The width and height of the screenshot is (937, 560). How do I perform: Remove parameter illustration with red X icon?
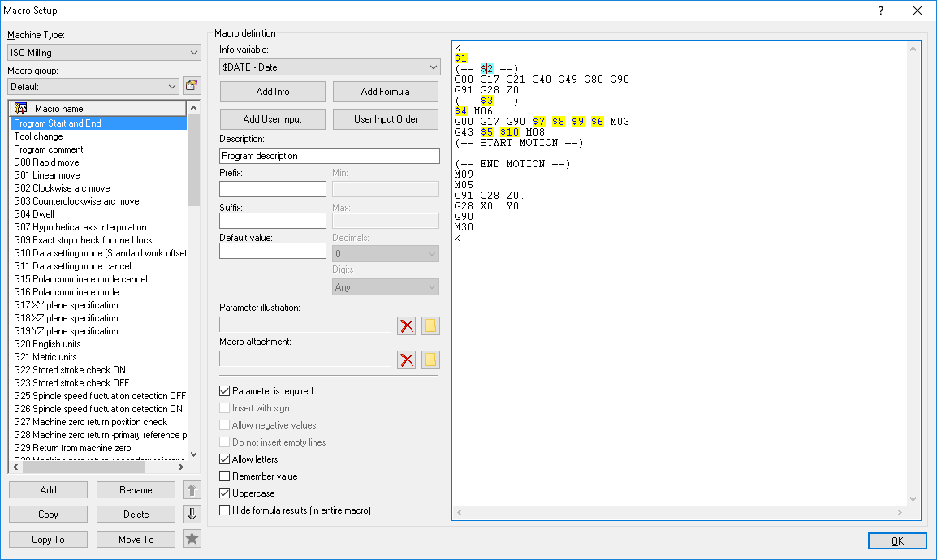[406, 325]
